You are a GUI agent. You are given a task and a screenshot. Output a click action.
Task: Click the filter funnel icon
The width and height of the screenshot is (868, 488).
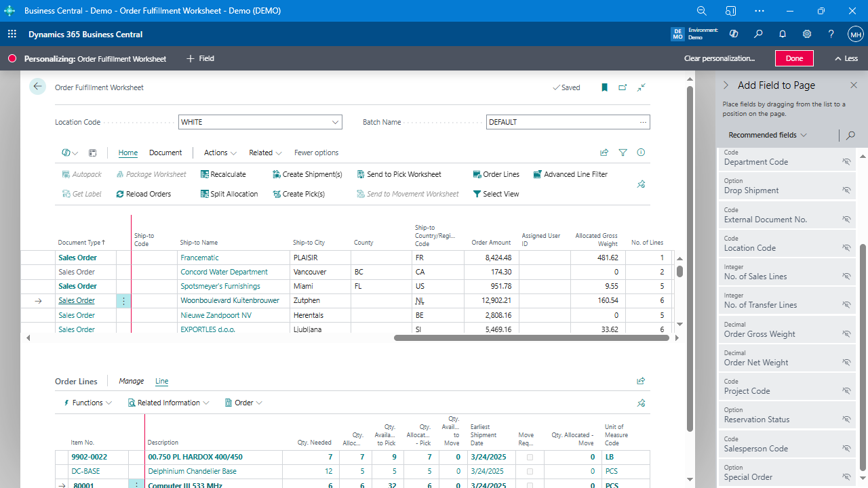pos(623,152)
